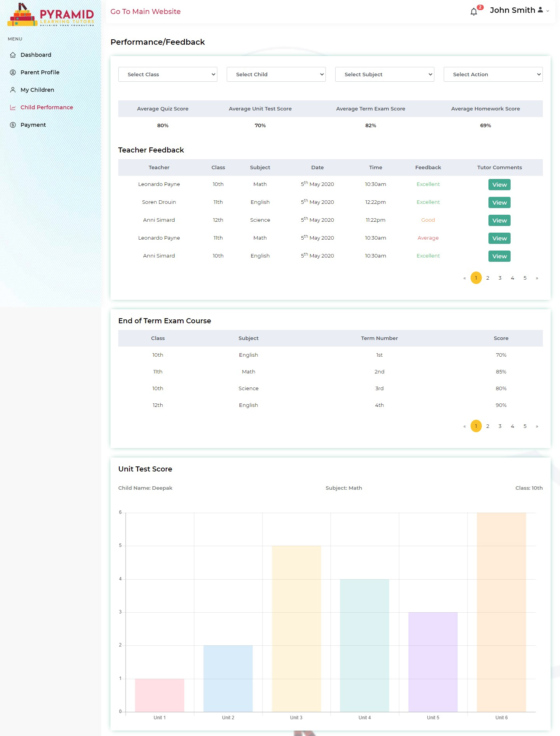Select Child Performance menu item
This screenshot has width=560, height=736.
click(x=47, y=107)
